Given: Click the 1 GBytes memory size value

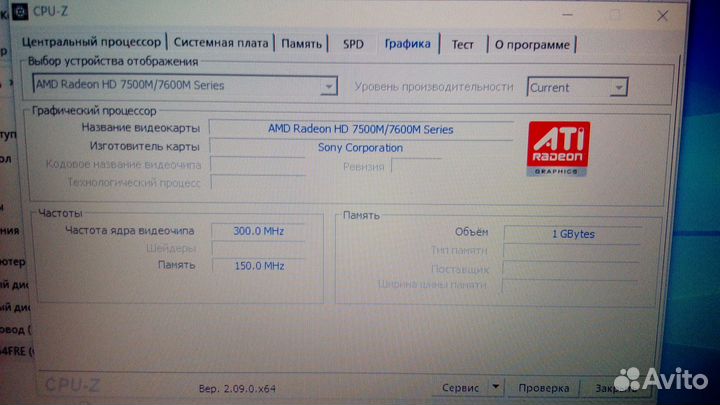Looking at the screenshot, I should pos(573,234).
